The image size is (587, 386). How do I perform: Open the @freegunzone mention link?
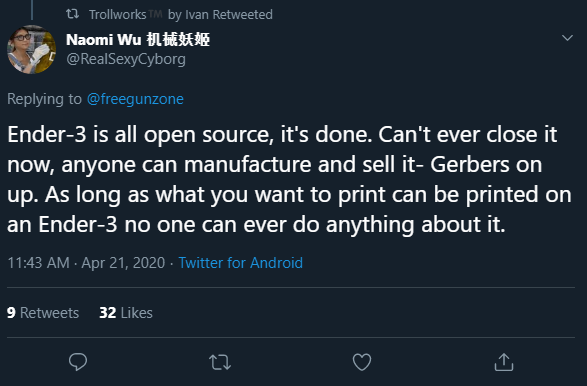[135, 99]
